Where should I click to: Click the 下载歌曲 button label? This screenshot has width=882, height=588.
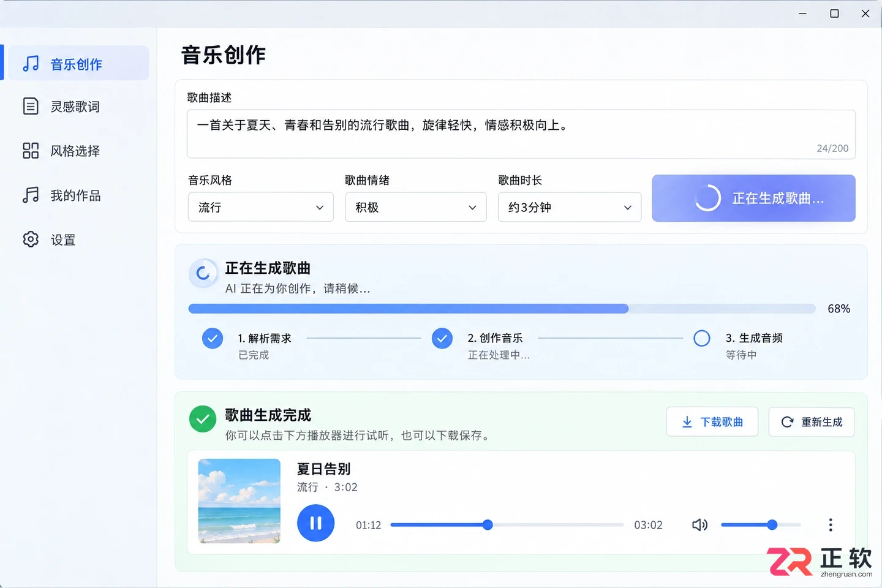tap(722, 422)
